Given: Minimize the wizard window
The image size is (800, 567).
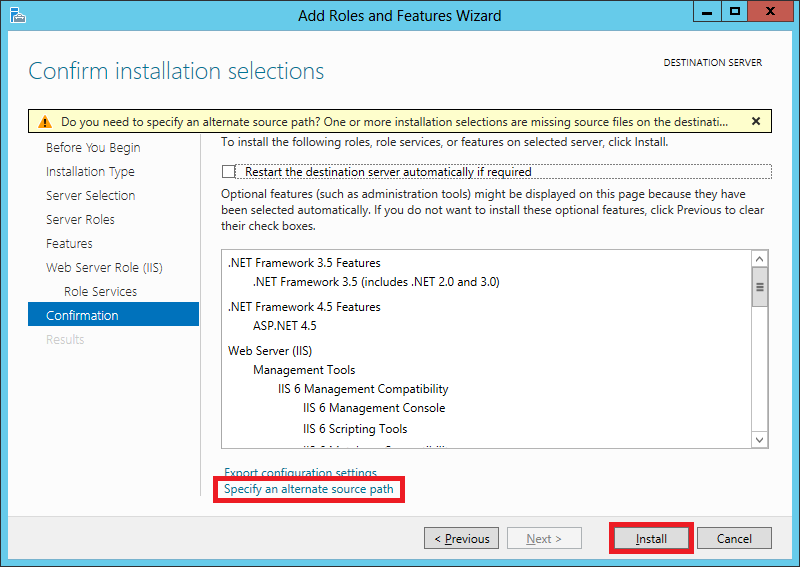Looking at the screenshot, I should click(x=707, y=11).
